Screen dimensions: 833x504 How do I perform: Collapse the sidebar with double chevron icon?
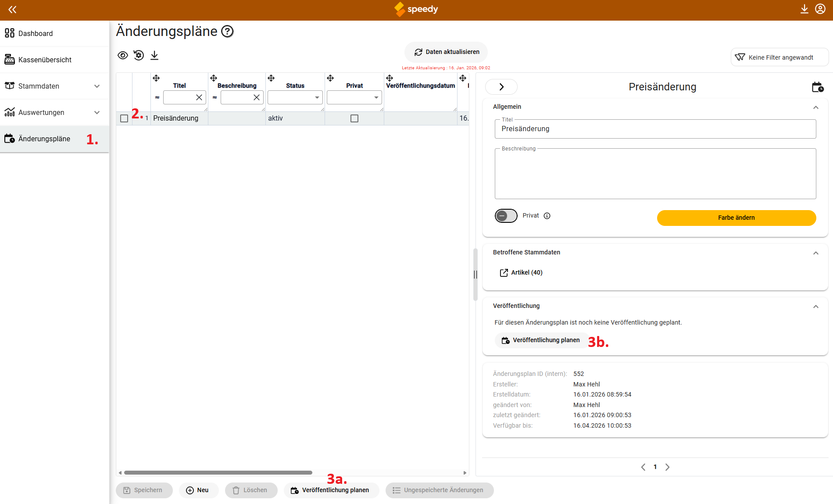pos(12,9)
